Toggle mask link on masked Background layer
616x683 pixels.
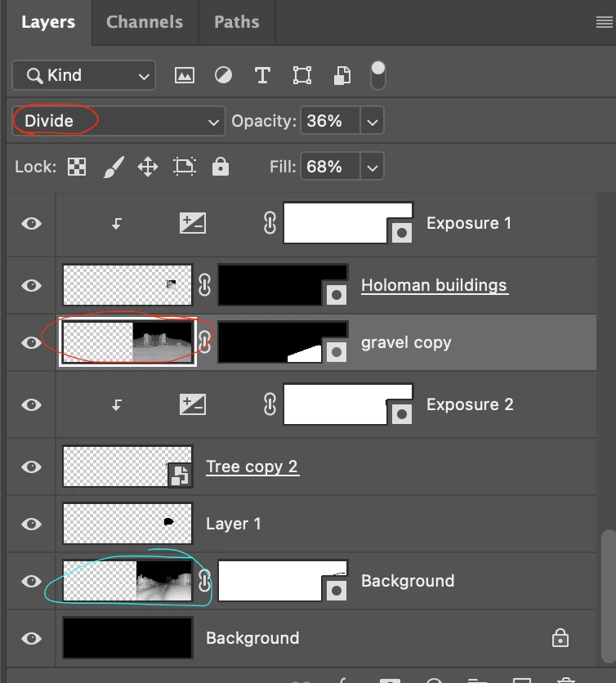(x=204, y=580)
